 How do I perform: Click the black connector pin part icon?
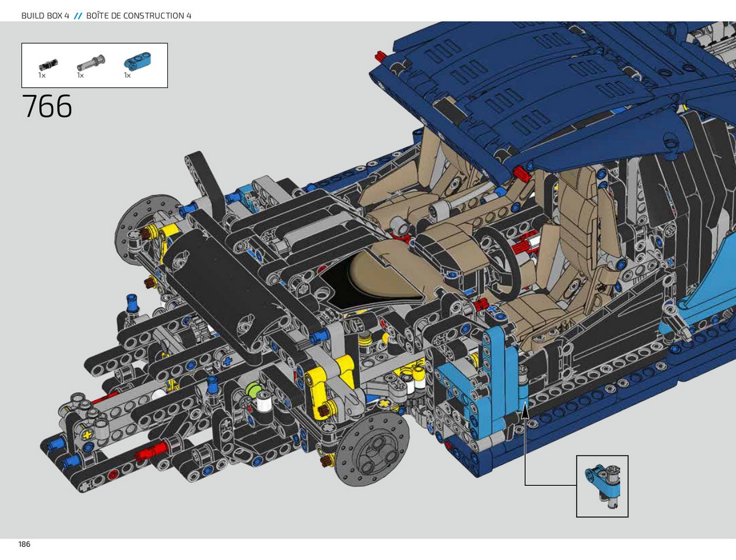tap(49, 64)
